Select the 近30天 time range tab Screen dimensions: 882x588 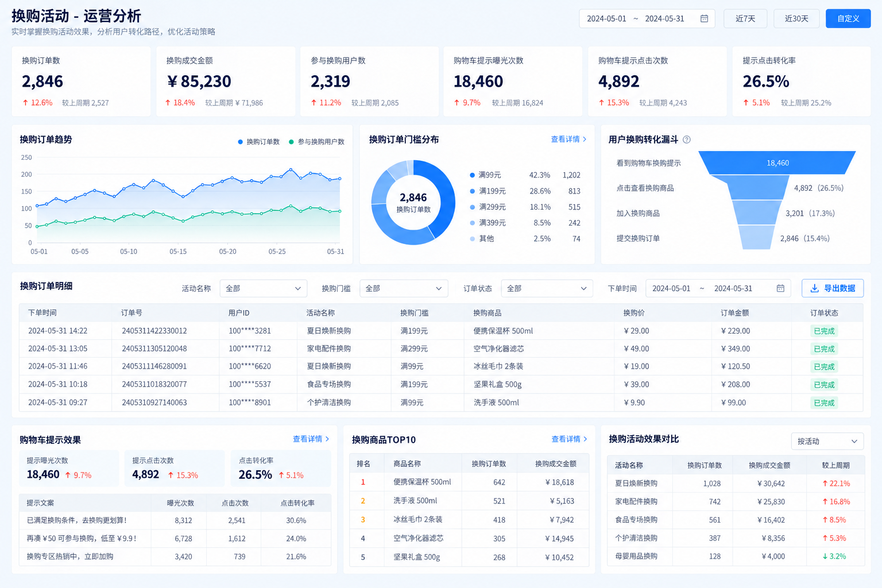(x=796, y=18)
